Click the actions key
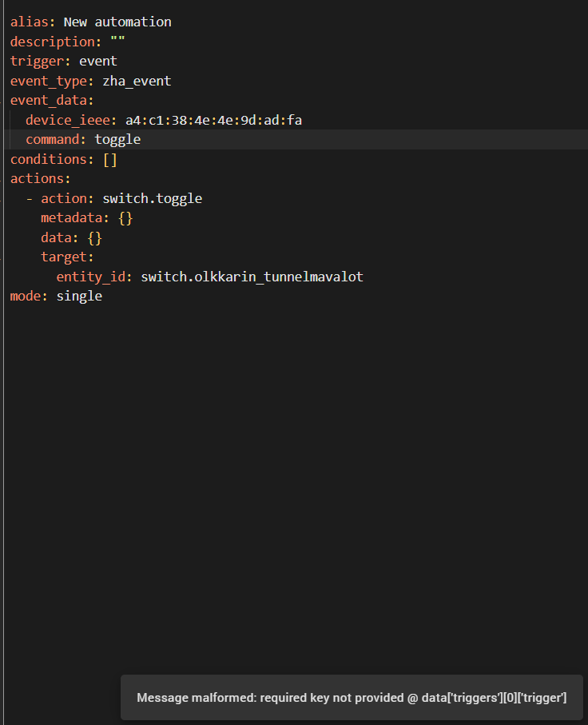This screenshot has height=725, width=588. pyautogui.click(x=38, y=178)
